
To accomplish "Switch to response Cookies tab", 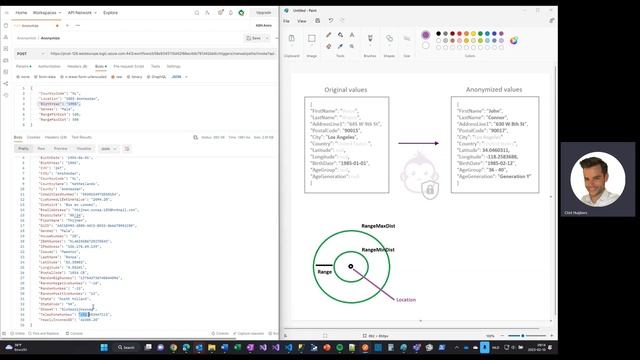I will coord(33,138).
